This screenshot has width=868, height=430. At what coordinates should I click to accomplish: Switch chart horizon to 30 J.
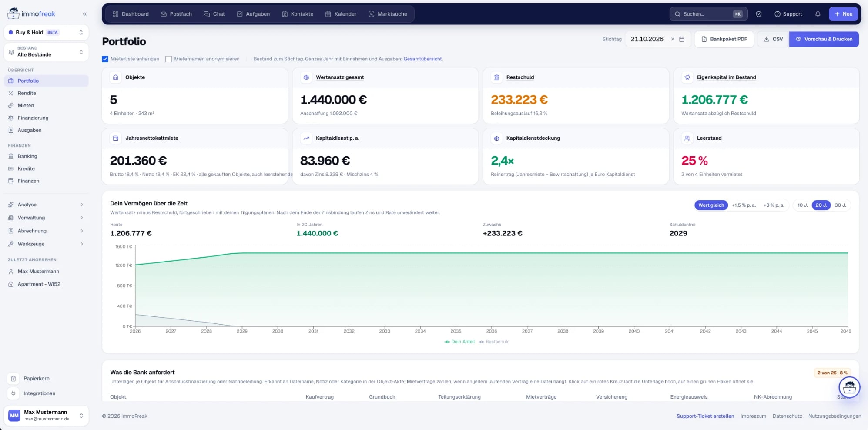pos(840,205)
